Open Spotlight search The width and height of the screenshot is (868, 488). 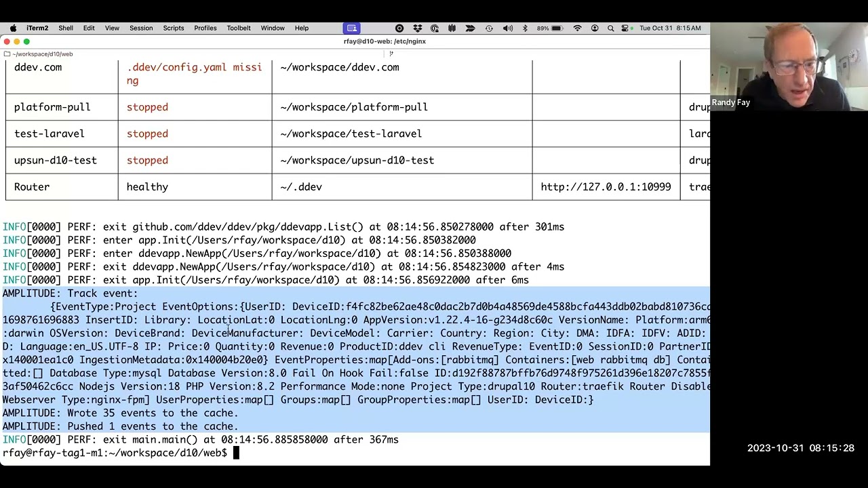click(x=611, y=28)
